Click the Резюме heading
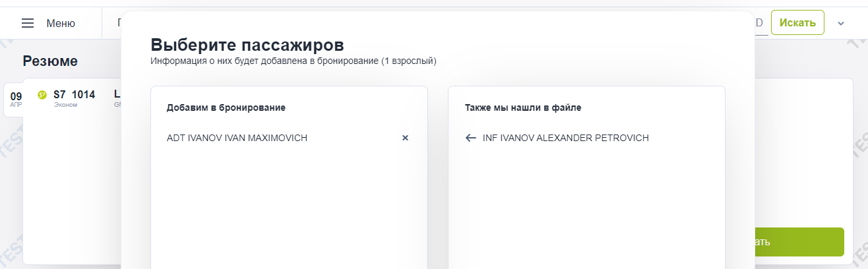 point(50,61)
